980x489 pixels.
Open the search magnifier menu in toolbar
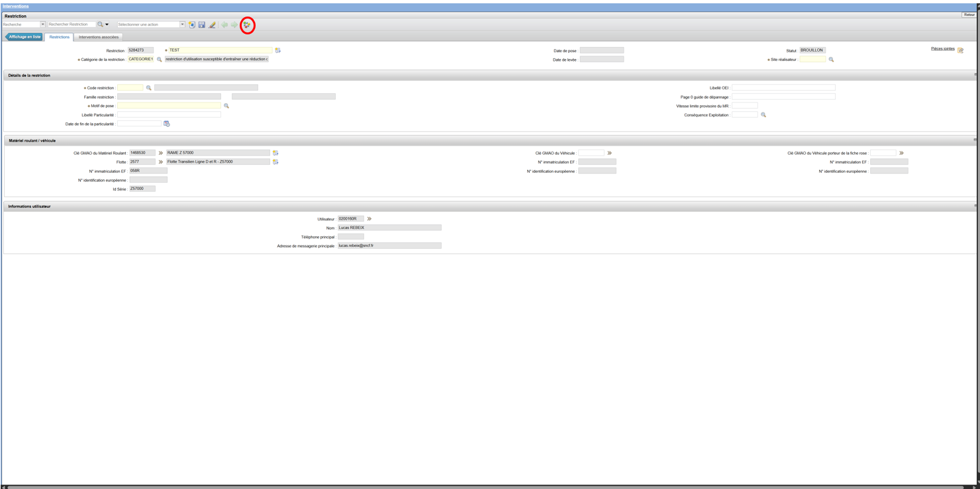coord(103,24)
